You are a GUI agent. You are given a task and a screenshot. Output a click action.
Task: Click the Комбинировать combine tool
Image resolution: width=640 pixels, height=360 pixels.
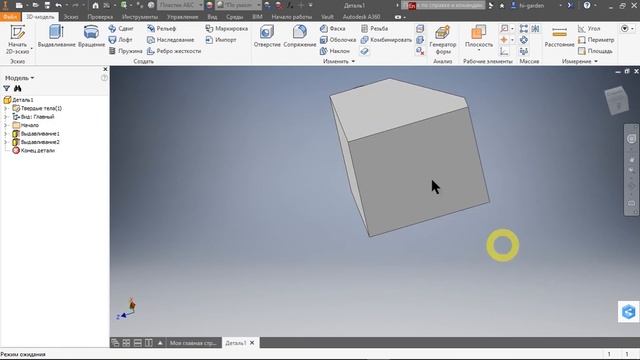click(386, 40)
